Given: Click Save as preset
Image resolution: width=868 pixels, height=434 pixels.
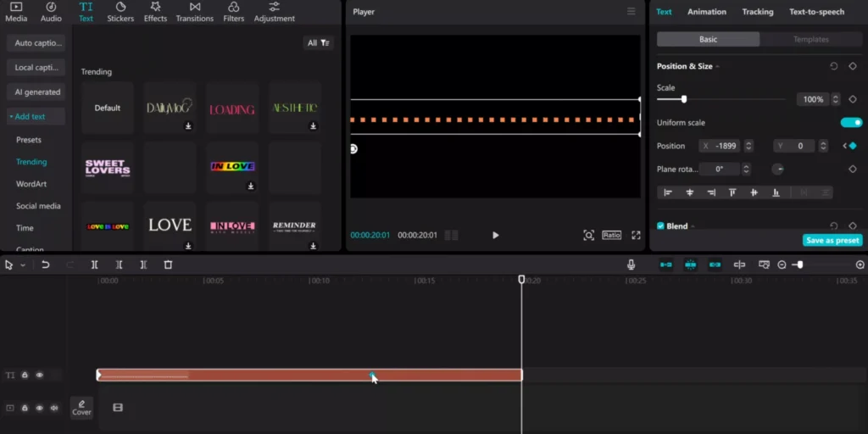Looking at the screenshot, I should coord(832,240).
